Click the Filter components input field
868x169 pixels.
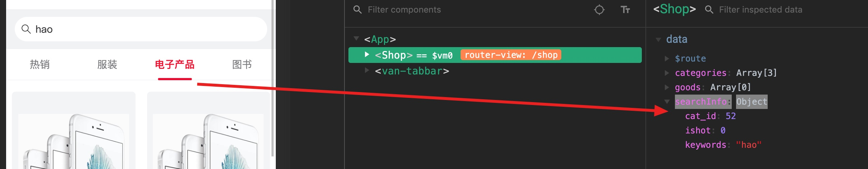475,10
